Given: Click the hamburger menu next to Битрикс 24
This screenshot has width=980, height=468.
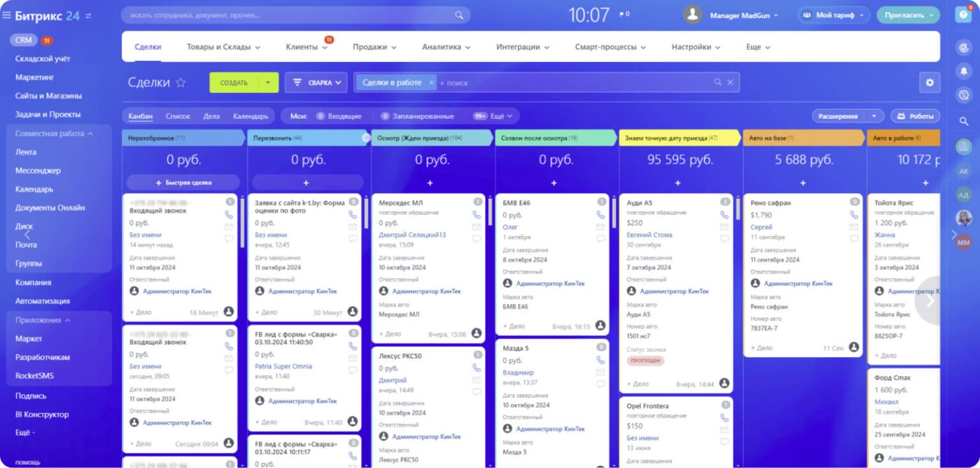Looking at the screenshot, I should point(6,15).
